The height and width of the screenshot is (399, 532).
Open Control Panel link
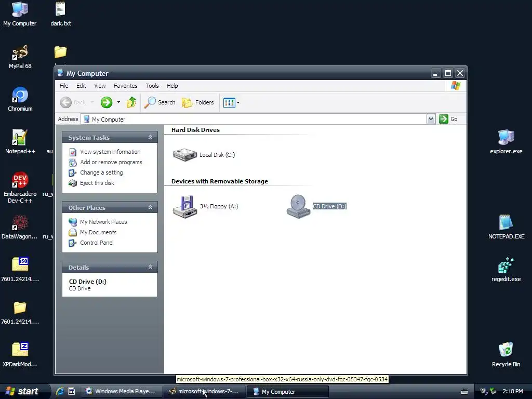click(x=97, y=243)
